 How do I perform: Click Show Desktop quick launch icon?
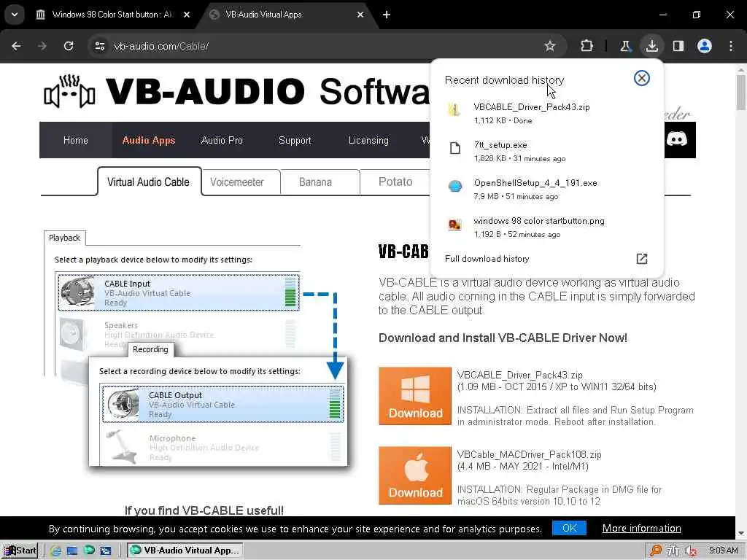(72, 551)
